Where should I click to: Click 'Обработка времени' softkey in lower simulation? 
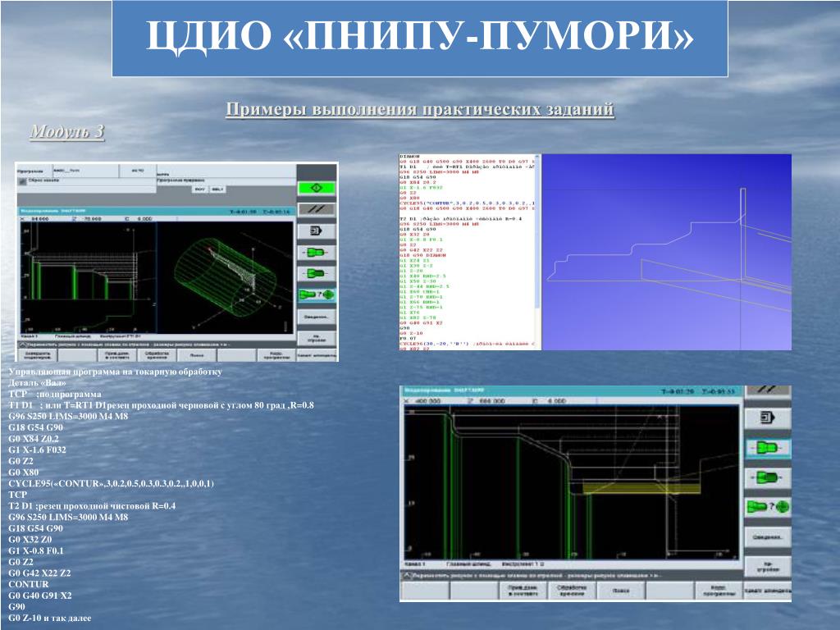coord(571,591)
